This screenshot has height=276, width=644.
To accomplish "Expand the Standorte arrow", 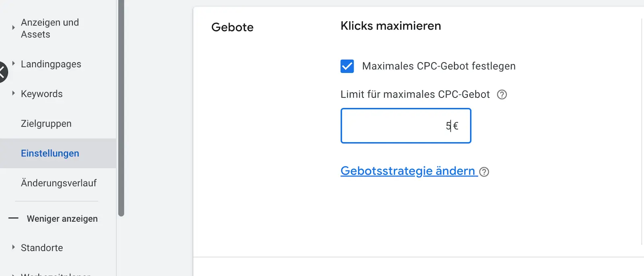I will coord(13,247).
